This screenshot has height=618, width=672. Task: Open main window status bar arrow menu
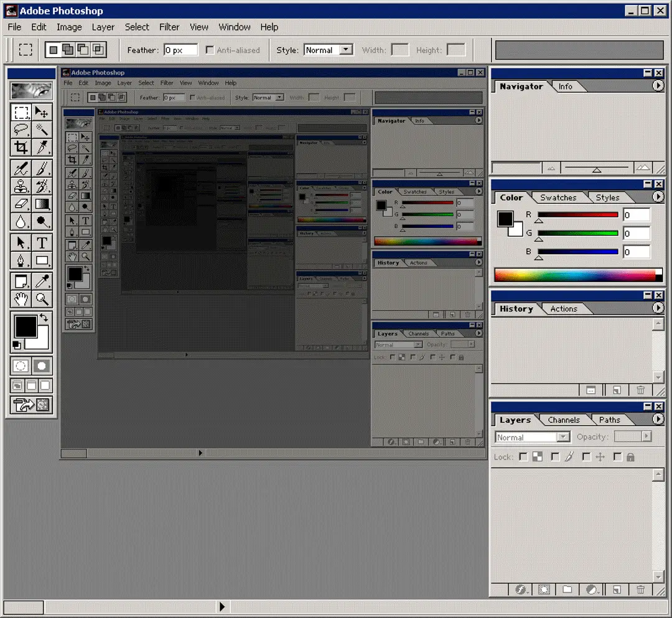click(222, 606)
